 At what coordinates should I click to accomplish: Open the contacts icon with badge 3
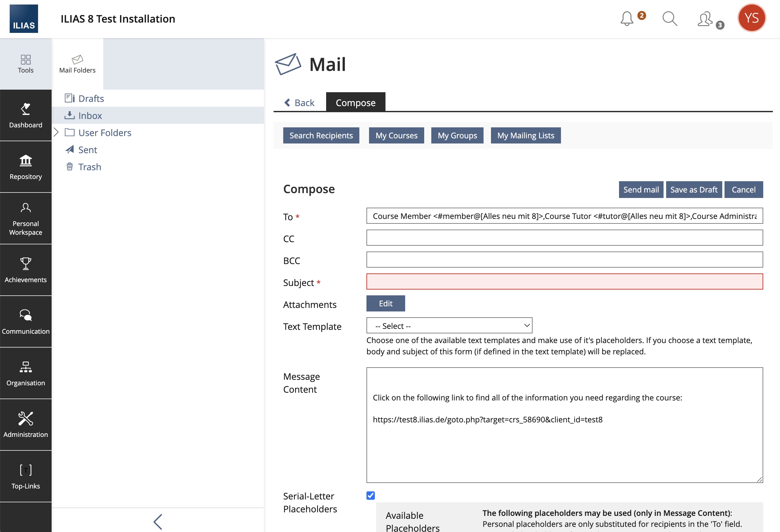[705, 19]
